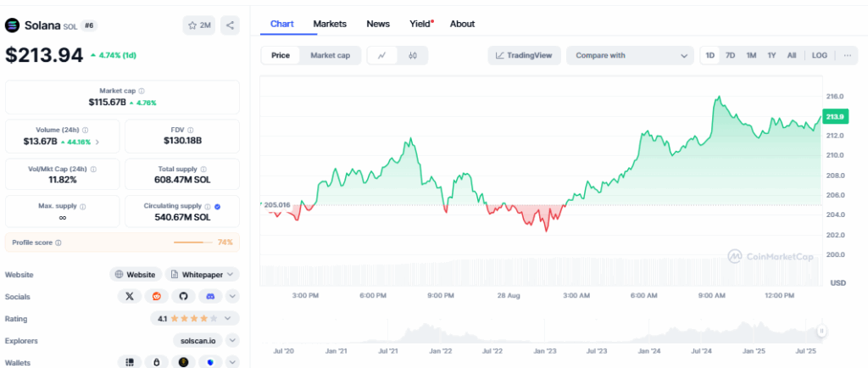
Task: Open Solana's Reddit social link
Action: tap(157, 297)
